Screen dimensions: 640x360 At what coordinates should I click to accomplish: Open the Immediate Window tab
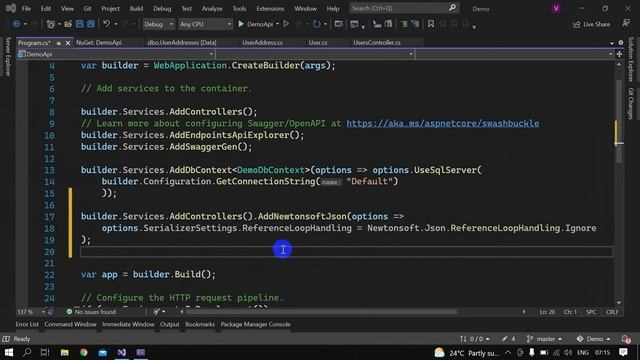point(128,324)
